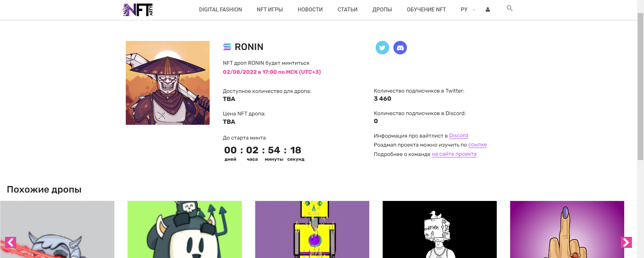
Task: Go to the НОВОСТИ section
Action: tap(310, 10)
